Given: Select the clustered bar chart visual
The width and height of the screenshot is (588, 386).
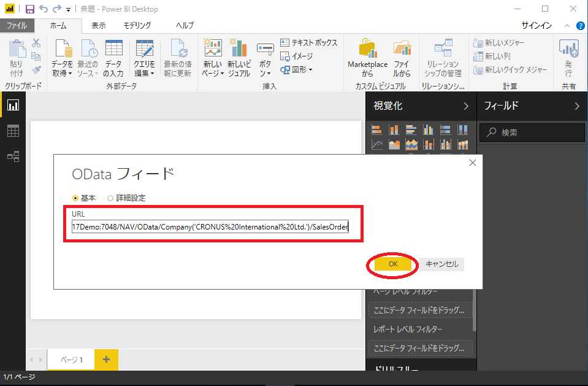Looking at the screenshot, I should (x=411, y=130).
